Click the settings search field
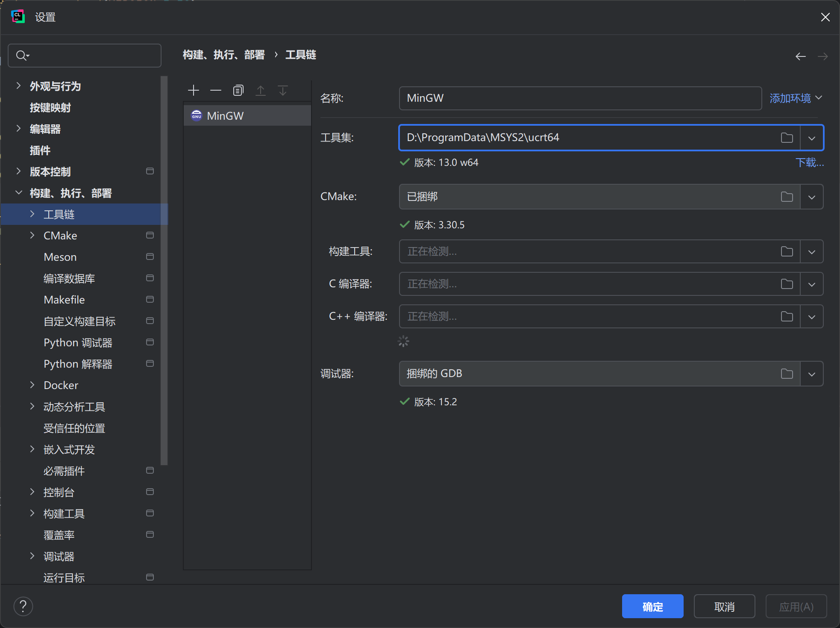Screen dimensions: 840x628 tap(84, 55)
